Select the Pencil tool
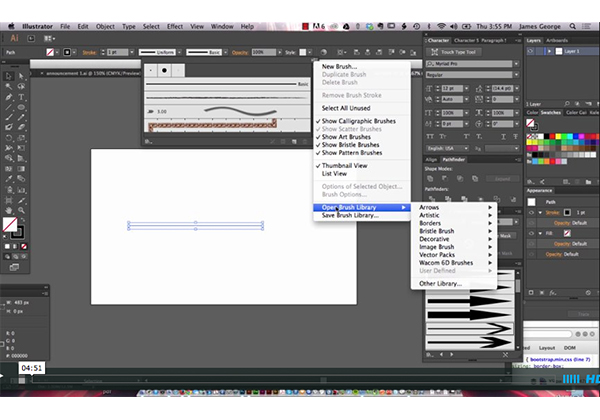Image resolution: width=600 pixels, height=420 pixels. (21, 117)
